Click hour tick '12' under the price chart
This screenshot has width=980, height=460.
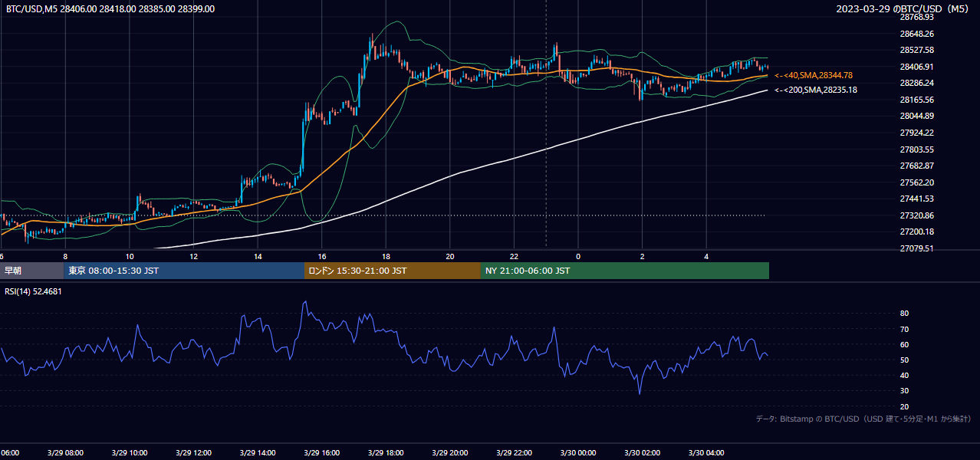pyautogui.click(x=193, y=256)
